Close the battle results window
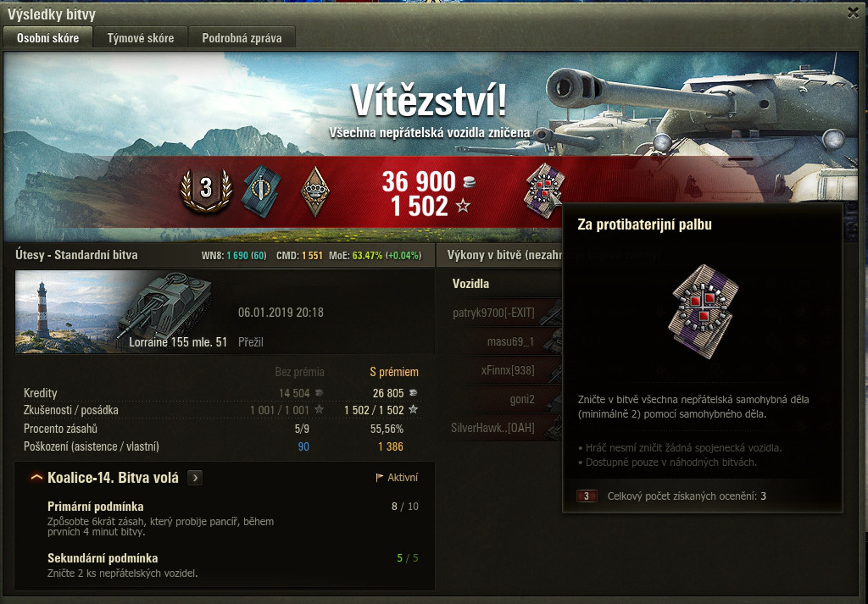The width and height of the screenshot is (868, 604). click(x=853, y=13)
